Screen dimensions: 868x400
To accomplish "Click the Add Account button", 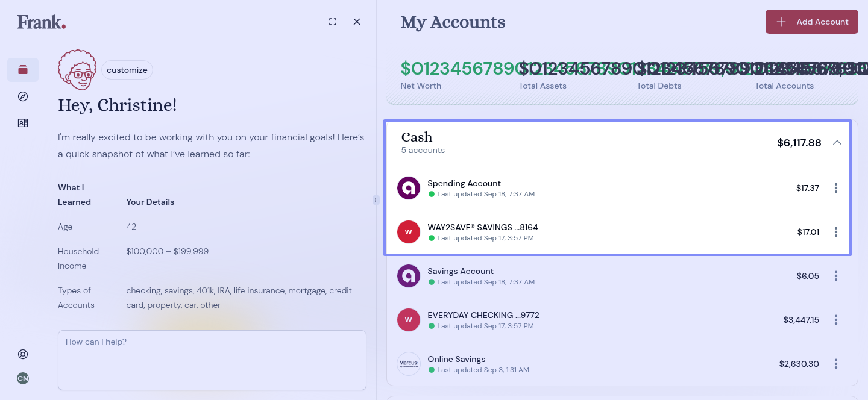I will tap(811, 22).
